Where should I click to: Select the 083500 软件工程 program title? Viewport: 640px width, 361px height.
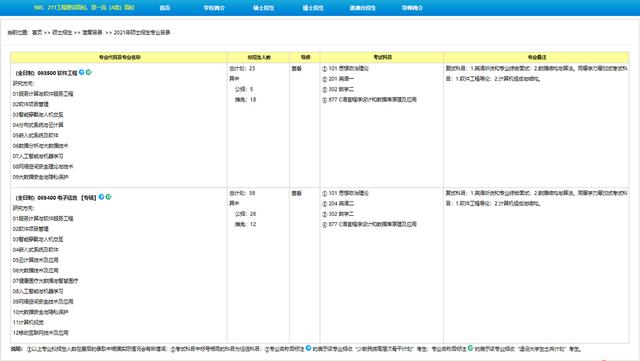click(x=47, y=73)
